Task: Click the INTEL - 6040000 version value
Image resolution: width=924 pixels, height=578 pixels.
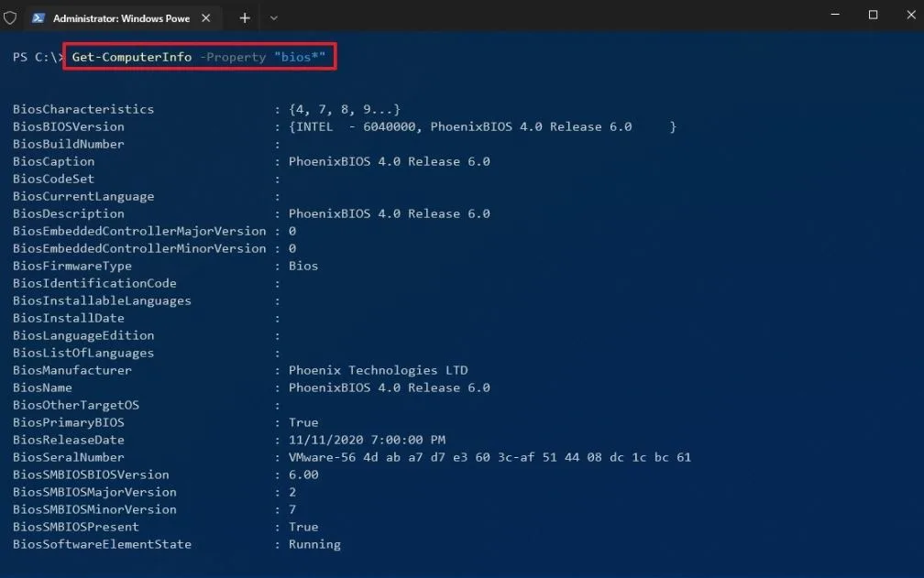Action: (x=482, y=126)
